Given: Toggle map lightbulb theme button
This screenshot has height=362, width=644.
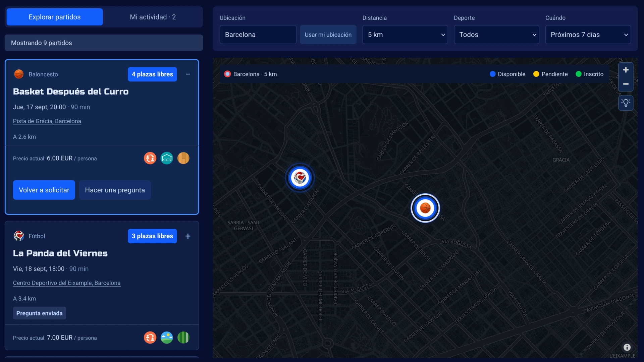Looking at the screenshot, I should point(626,103).
